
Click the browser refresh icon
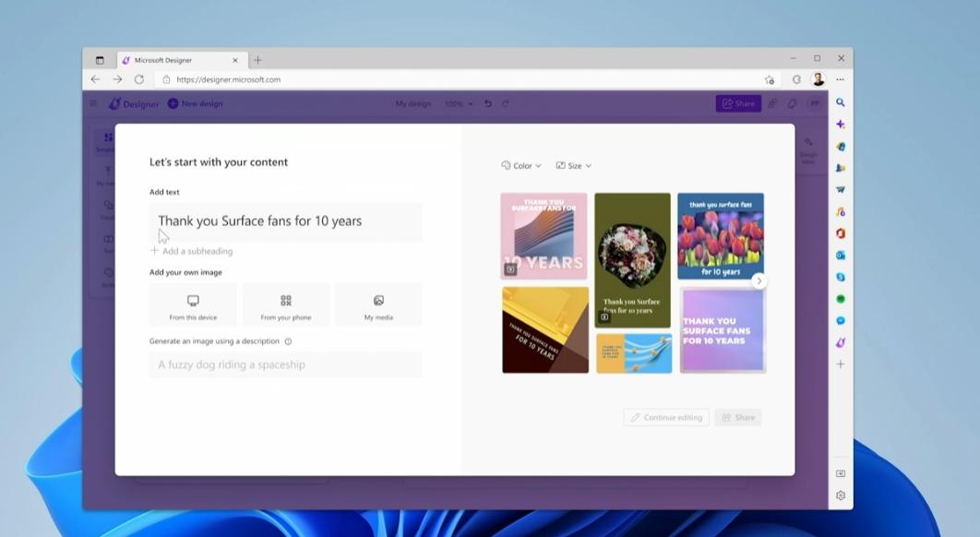[139, 79]
